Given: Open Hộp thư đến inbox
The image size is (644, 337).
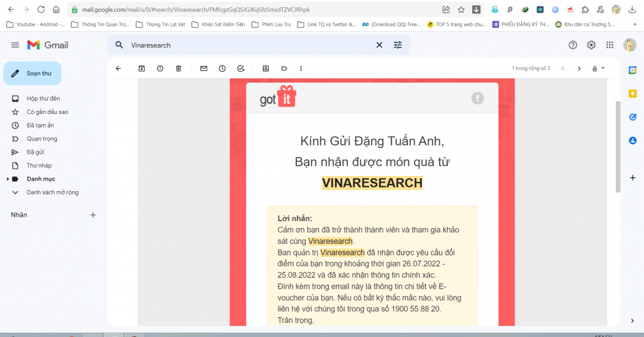Looking at the screenshot, I should [x=43, y=99].
